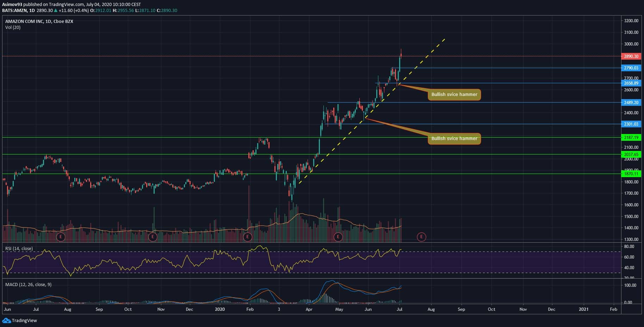The image size is (644, 327).
Task: Open the earnings marker near February 2020
Action: (248, 237)
